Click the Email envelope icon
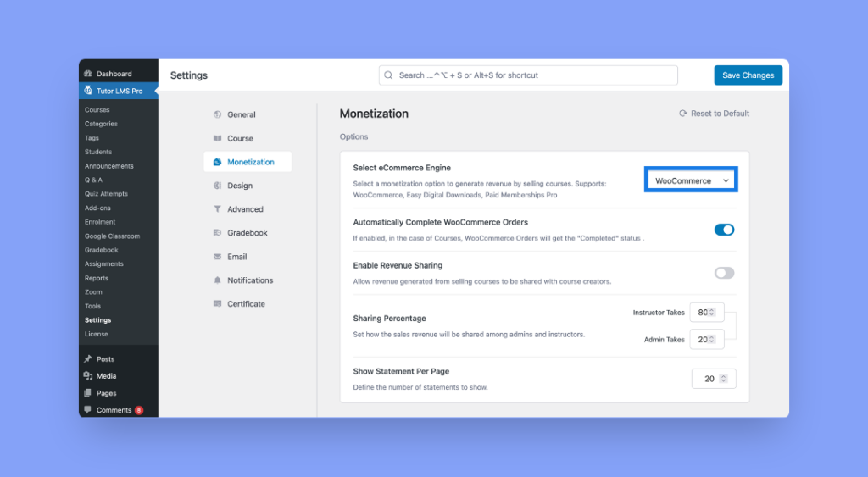Viewport: 868px width, 477px height. point(218,257)
